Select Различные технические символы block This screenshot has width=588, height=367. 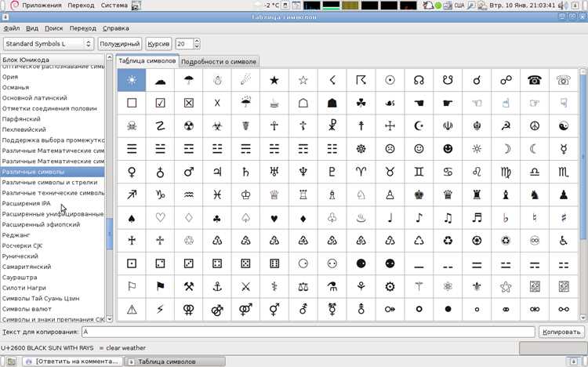(x=53, y=193)
